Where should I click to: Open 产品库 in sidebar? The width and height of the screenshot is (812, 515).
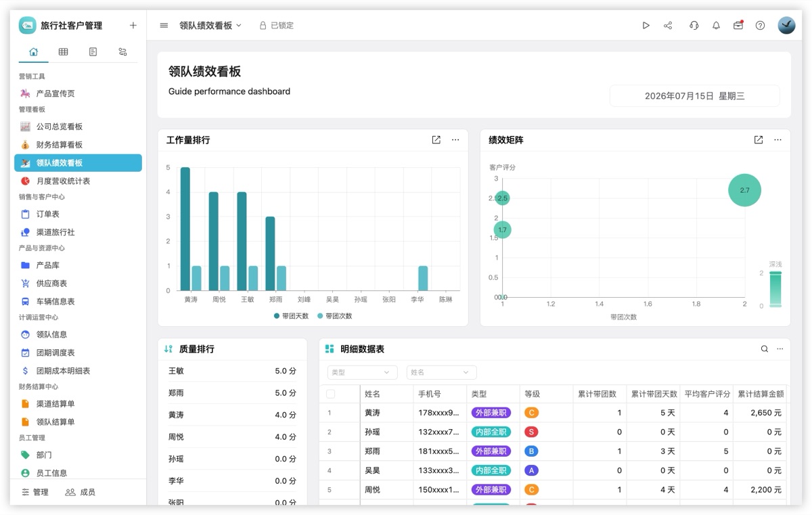pyautogui.click(x=78, y=265)
